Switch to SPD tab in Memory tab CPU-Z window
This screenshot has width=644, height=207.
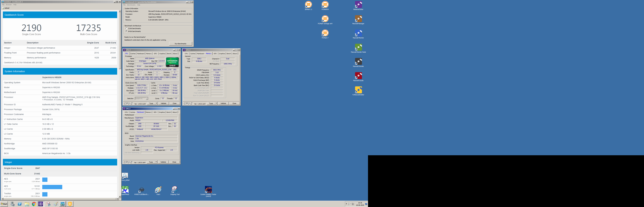215,53
